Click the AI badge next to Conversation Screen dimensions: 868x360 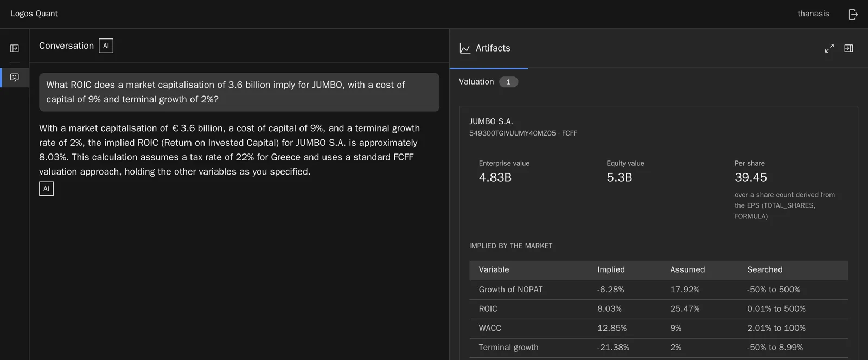click(106, 46)
